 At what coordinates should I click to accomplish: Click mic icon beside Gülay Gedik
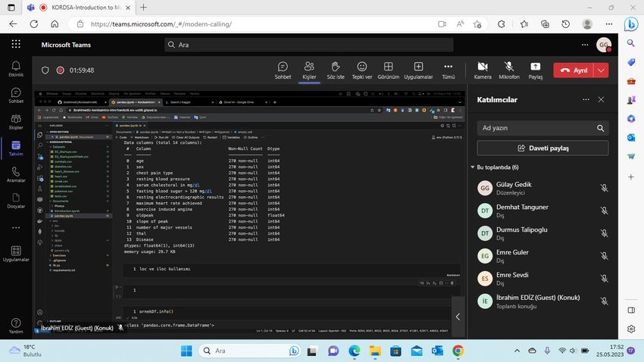(604, 188)
